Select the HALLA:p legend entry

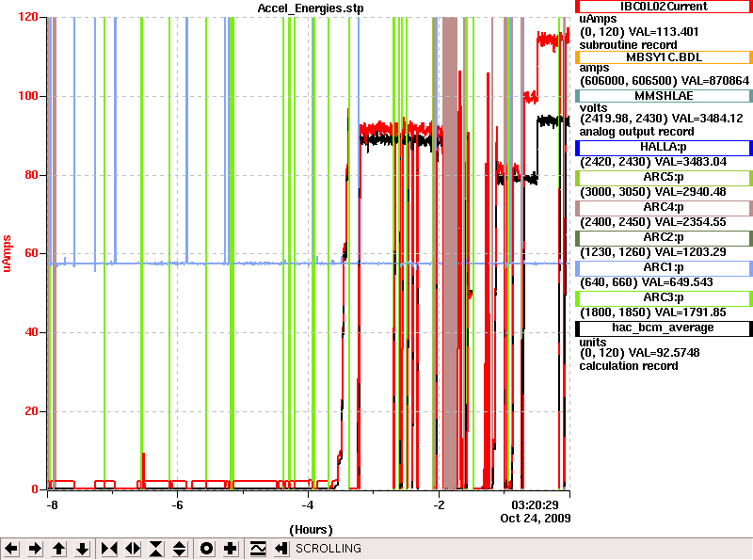point(664,148)
